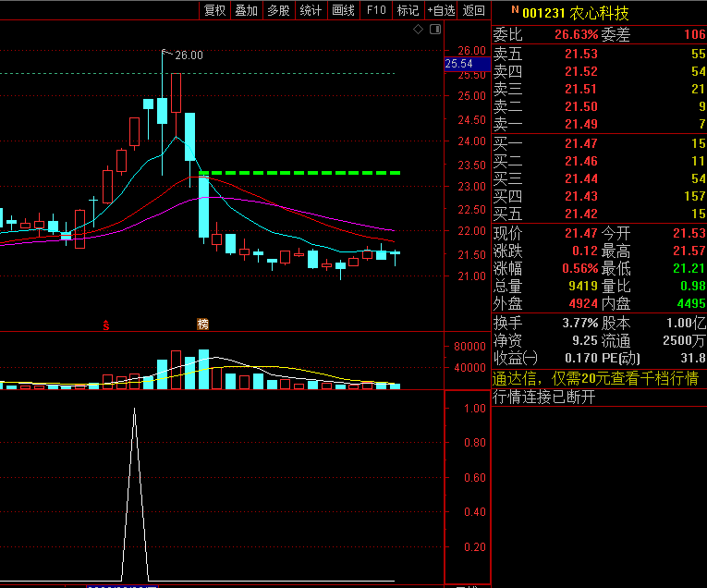
Task: Click the PE(动) value 31.8
Action: (693, 359)
